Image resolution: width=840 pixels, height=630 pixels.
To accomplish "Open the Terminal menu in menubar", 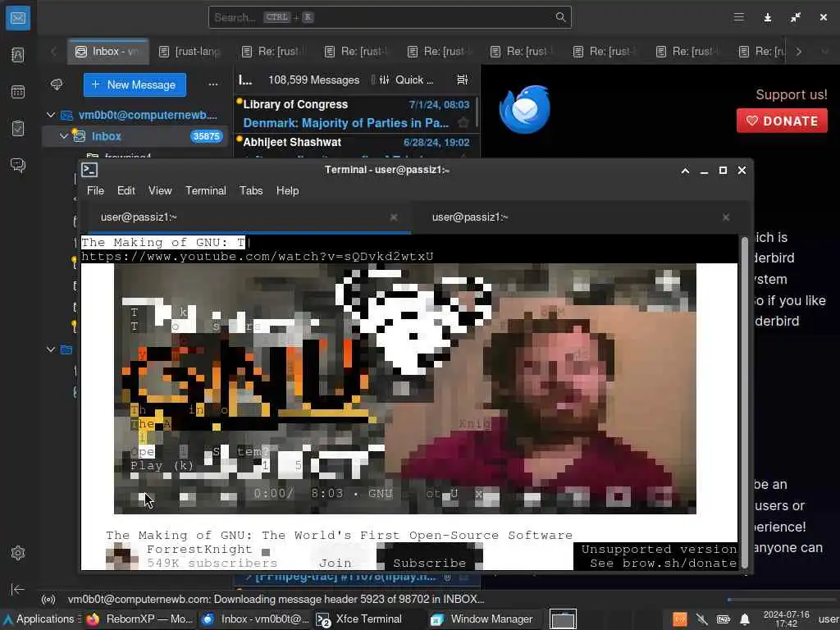I will click(206, 190).
